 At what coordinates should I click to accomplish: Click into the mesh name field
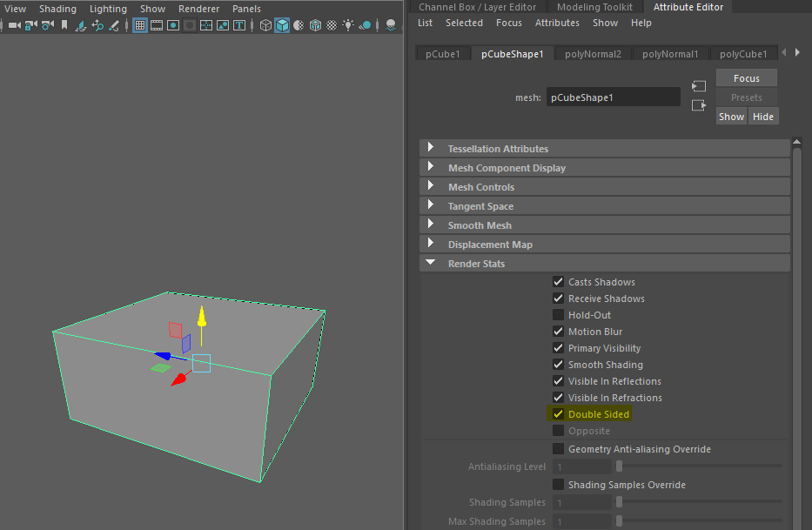(x=614, y=97)
